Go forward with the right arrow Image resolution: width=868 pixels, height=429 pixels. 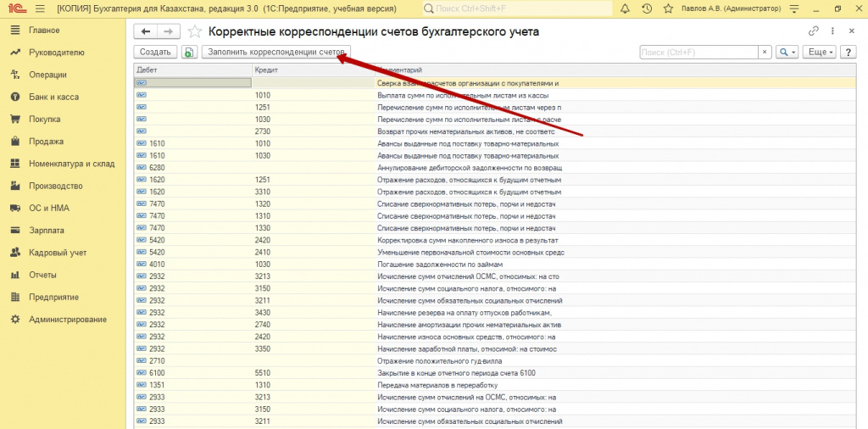pos(169,31)
